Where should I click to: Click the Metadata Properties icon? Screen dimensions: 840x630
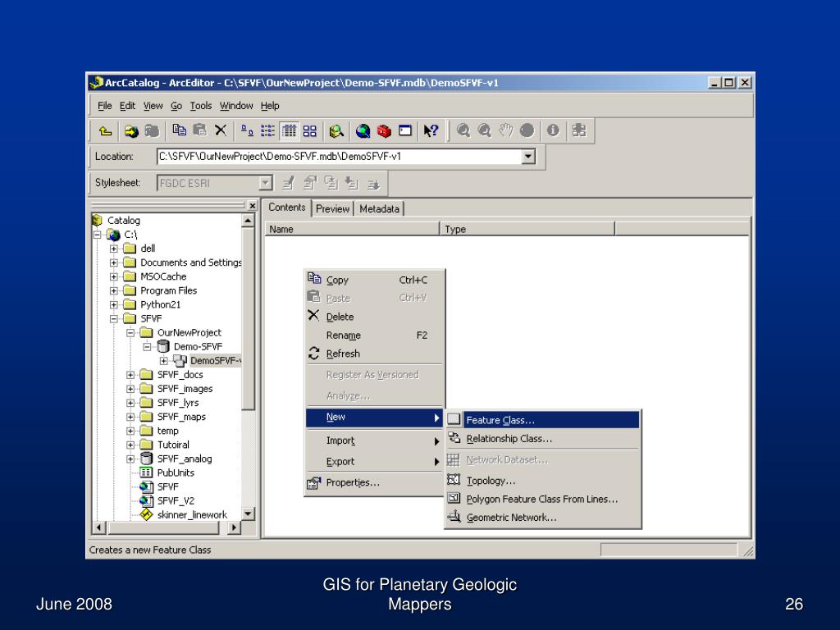pyautogui.click(x=309, y=183)
